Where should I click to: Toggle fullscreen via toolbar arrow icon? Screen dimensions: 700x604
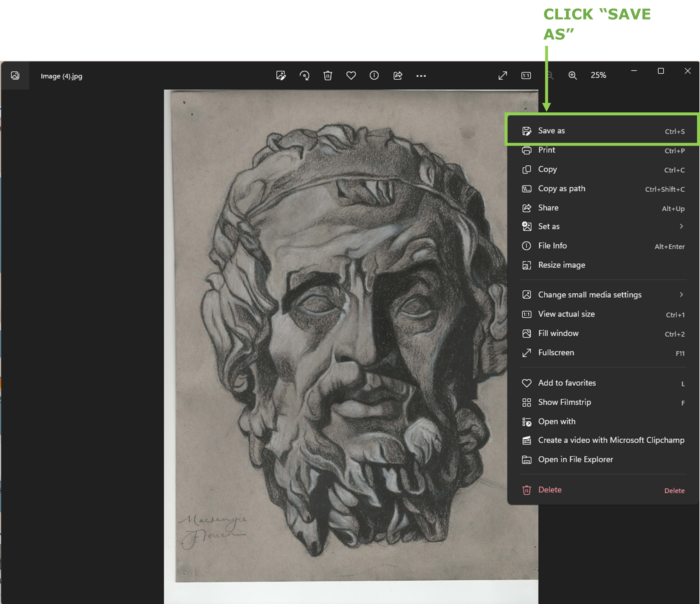tap(503, 75)
